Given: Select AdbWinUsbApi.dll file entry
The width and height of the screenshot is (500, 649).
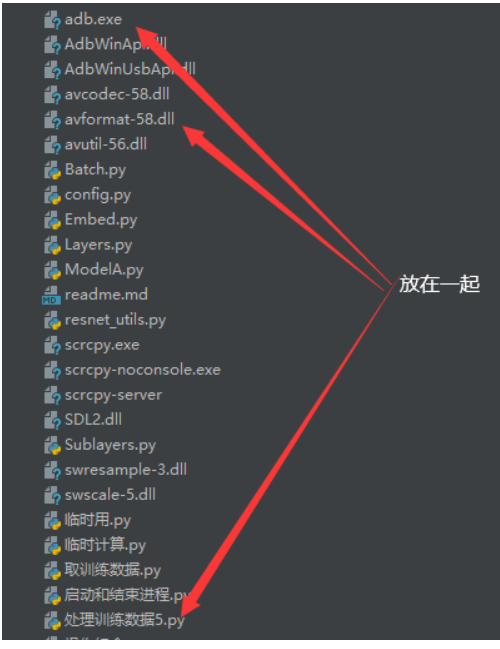Looking at the screenshot, I should [x=130, y=69].
